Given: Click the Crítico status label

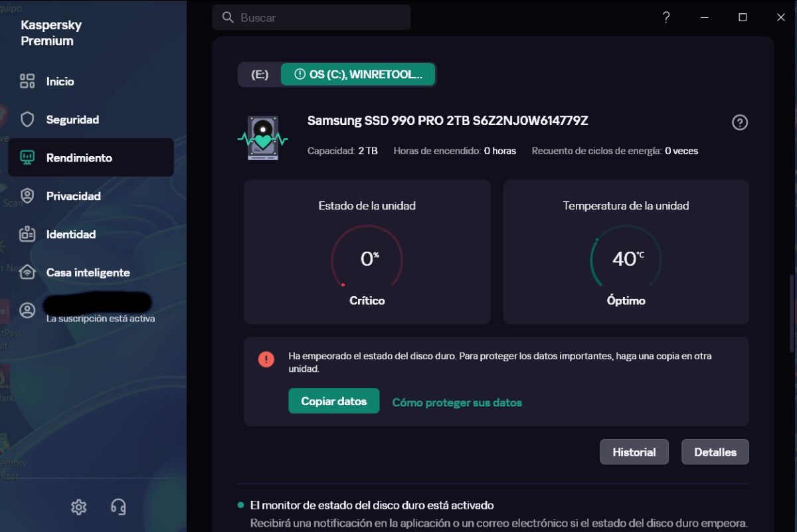Looking at the screenshot, I should click(x=367, y=301).
